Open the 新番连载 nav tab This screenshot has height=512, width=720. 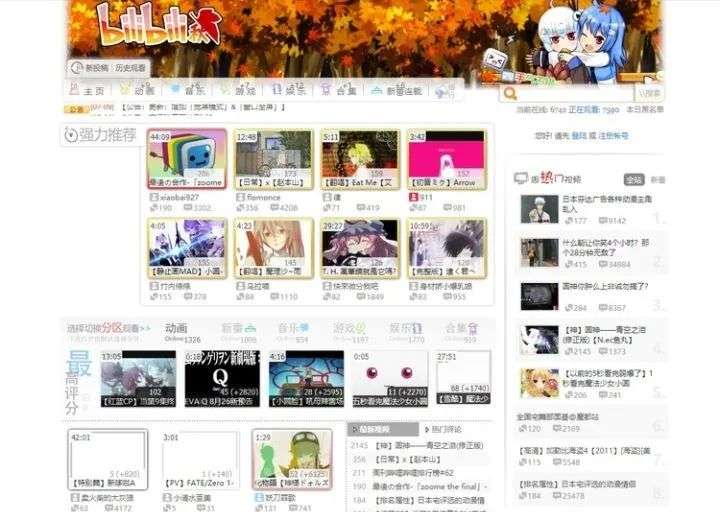[x=397, y=90]
